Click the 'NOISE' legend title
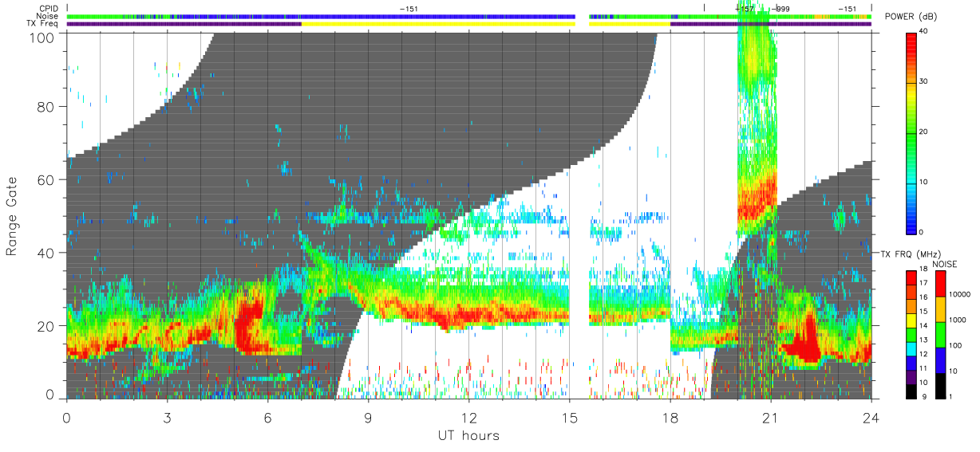The width and height of the screenshot is (980, 452). (x=945, y=264)
